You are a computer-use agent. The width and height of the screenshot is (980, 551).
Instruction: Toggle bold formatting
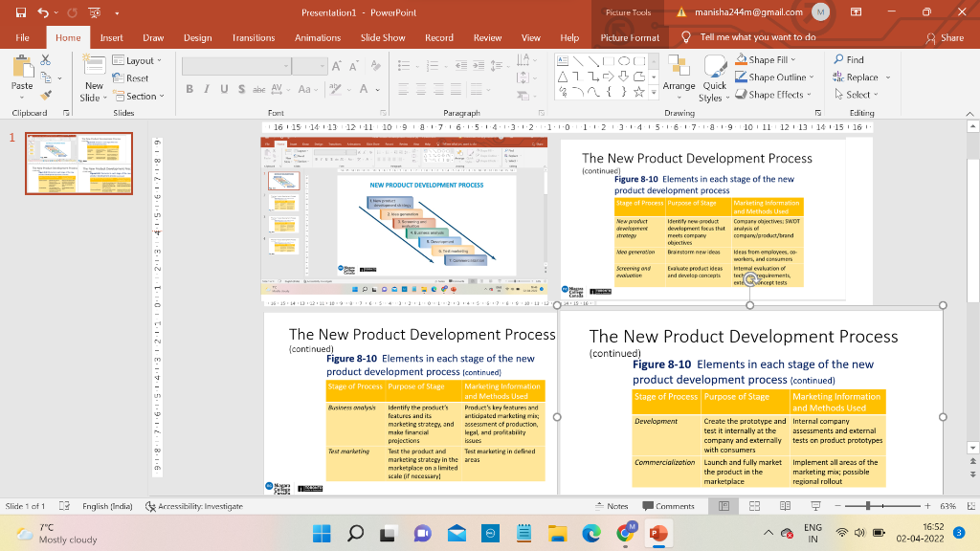190,87
